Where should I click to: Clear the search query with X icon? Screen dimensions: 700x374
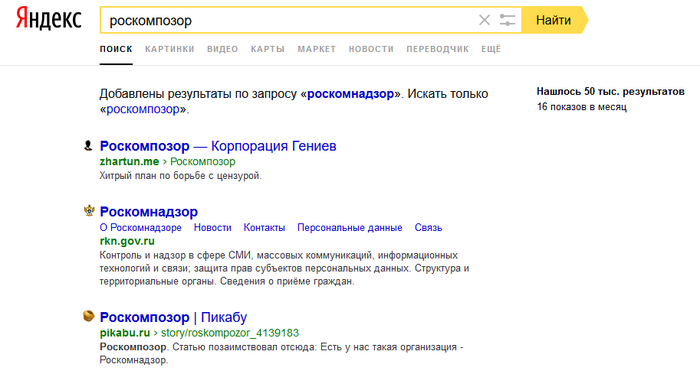tap(484, 20)
